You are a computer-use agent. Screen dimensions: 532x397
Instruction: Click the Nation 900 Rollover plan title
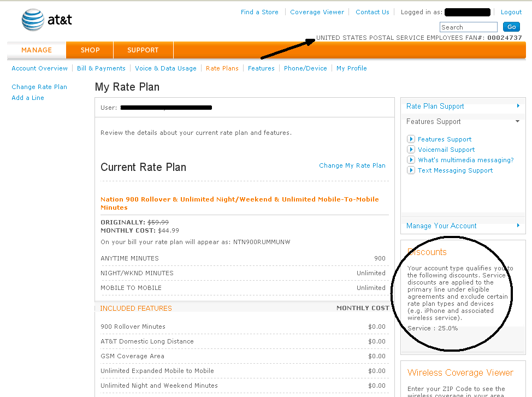[x=240, y=203]
